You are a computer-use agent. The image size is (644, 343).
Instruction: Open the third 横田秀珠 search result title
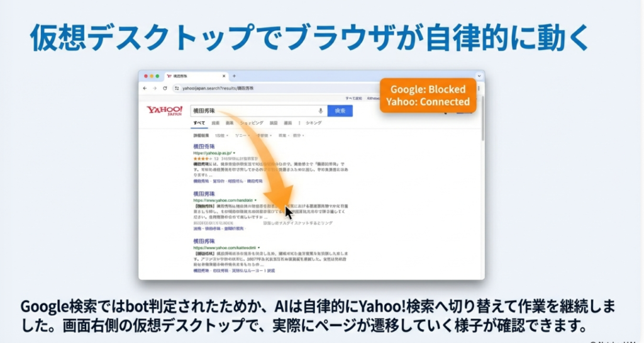pos(204,241)
